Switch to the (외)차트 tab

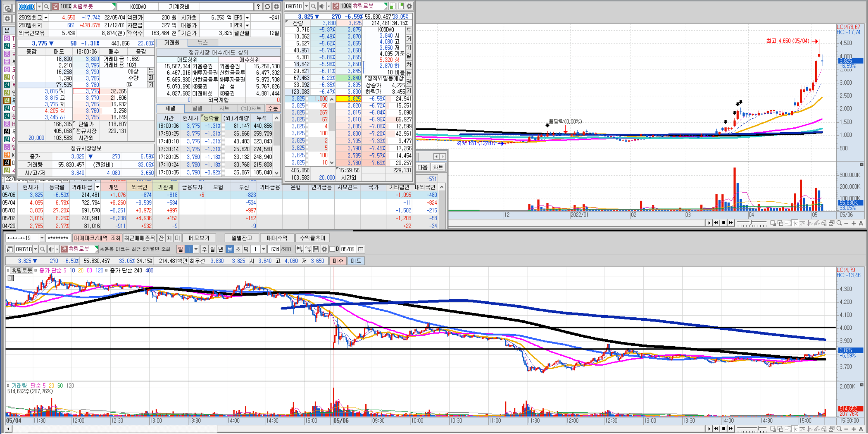tap(251, 108)
